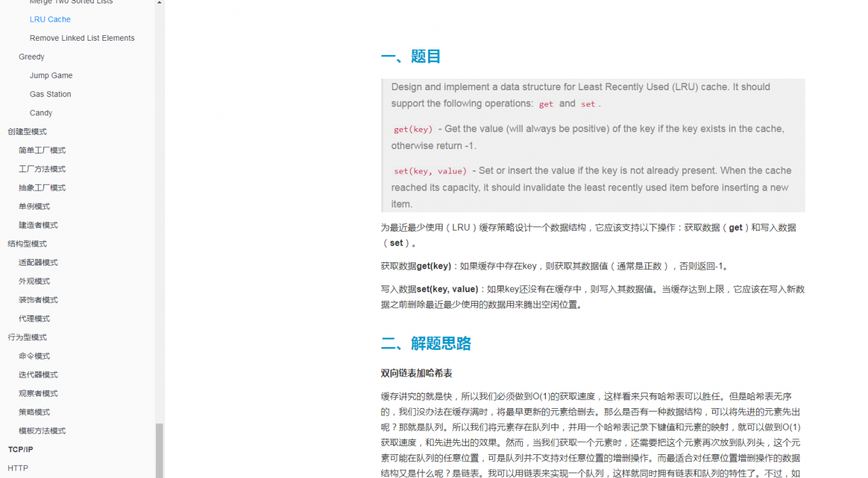Open the 工厂方法模式 page
Viewport: 868px width, 478px height.
pyautogui.click(x=42, y=169)
